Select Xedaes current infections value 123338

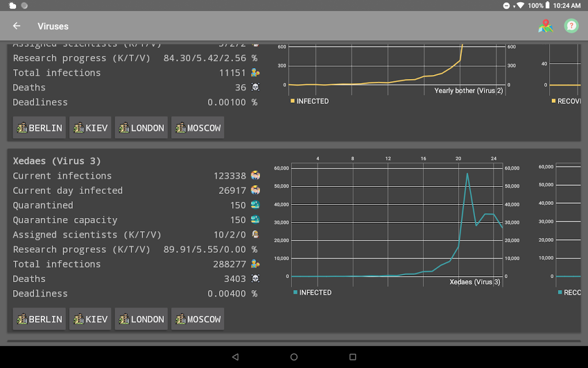pos(229,175)
